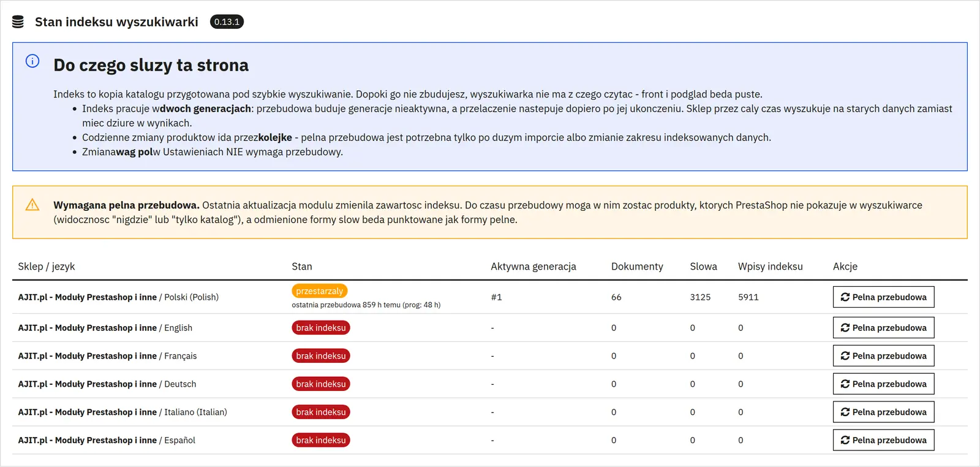Click shop name in Deutsch row
Image resolution: width=980 pixels, height=467 pixels.
point(87,384)
